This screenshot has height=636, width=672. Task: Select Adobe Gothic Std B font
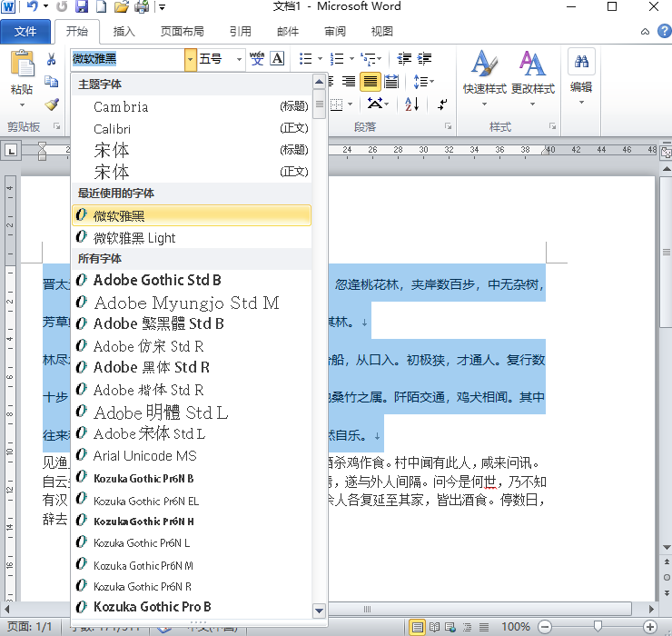[x=191, y=281]
